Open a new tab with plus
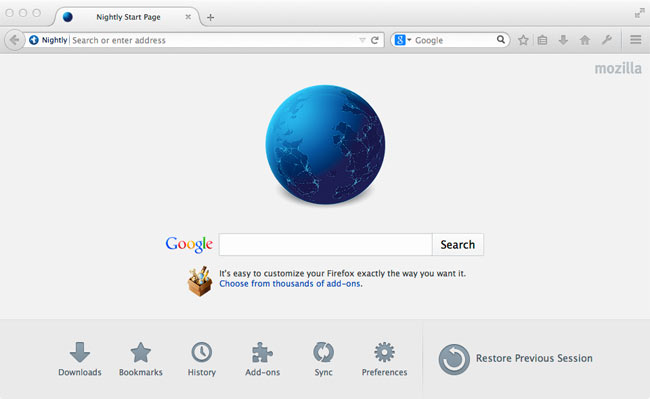 click(x=211, y=17)
